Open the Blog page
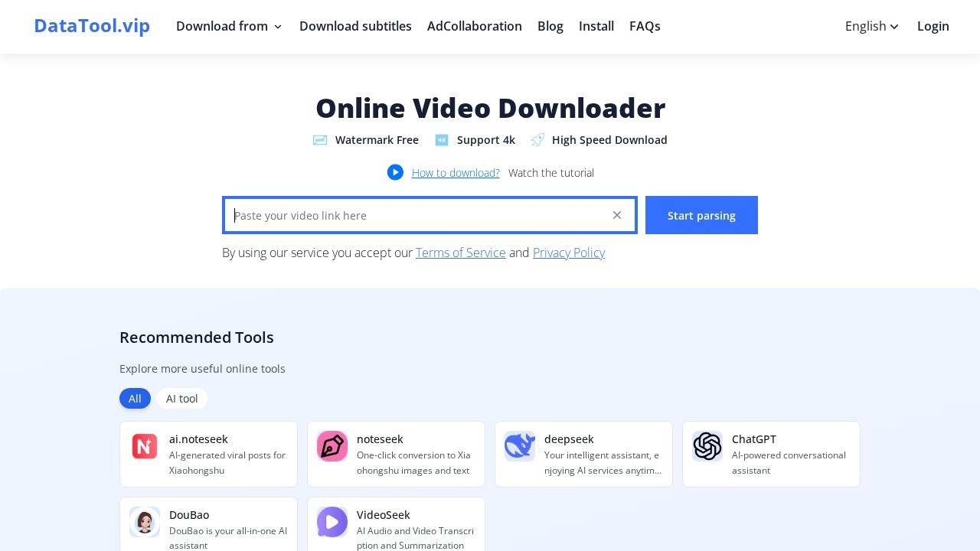Image resolution: width=980 pixels, height=551 pixels. [550, 26]
